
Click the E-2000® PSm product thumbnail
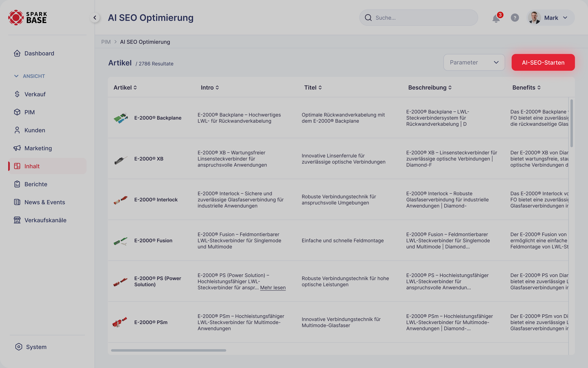click(120, 322)
